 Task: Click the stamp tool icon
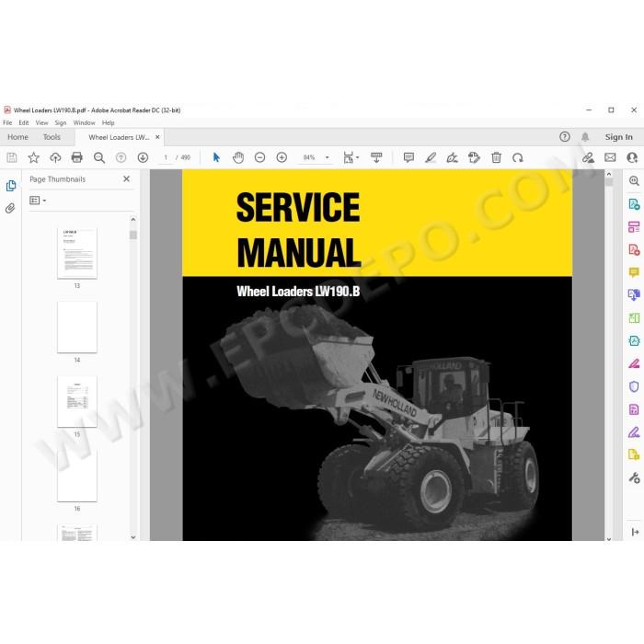point(474,157)
